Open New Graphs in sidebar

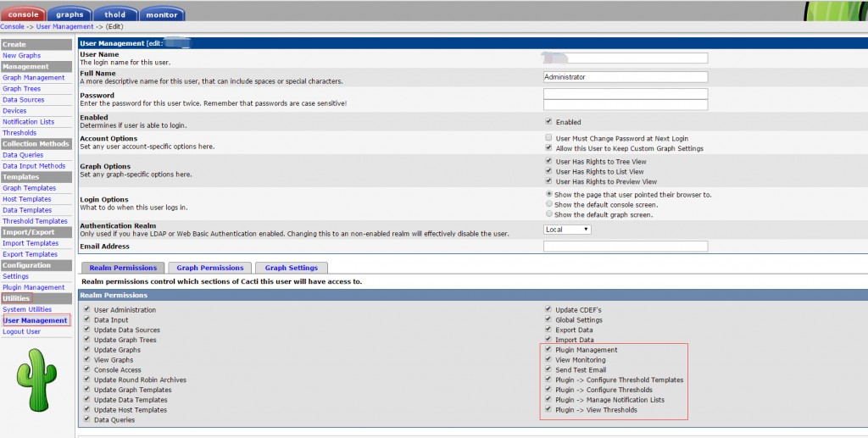pyautogui.click(x=21, y=55)
